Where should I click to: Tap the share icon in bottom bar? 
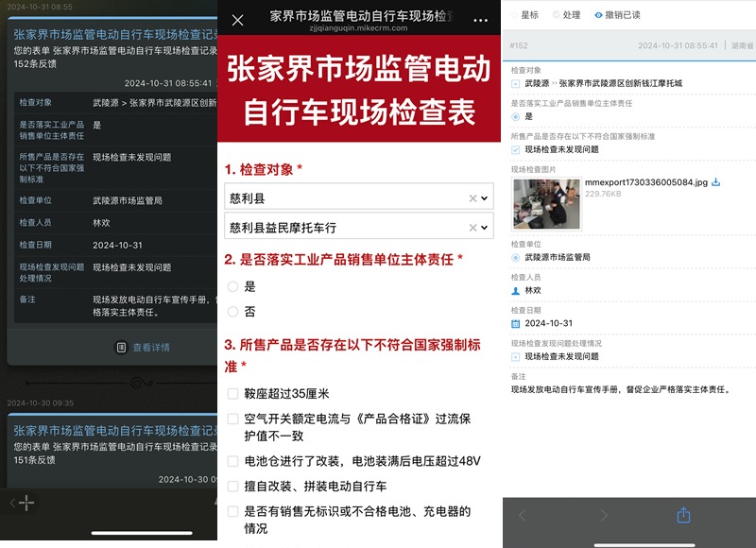[684, 515]
